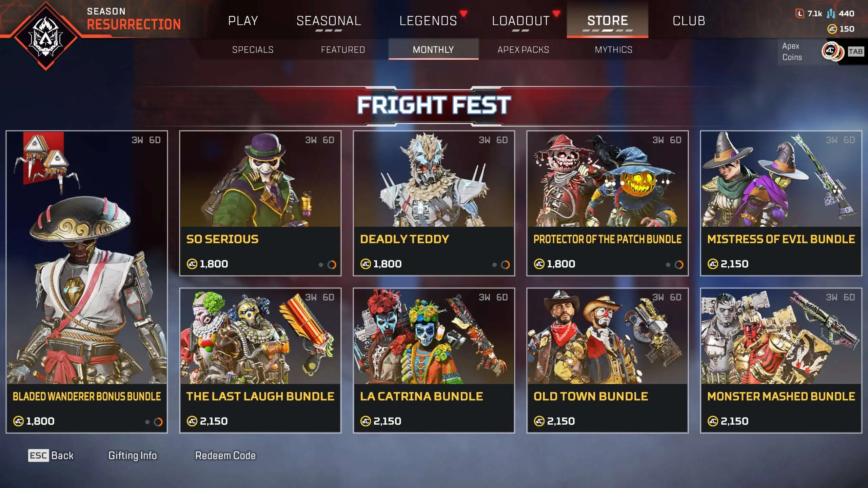Click the ring indicator on Protector of the Patch
This screenshot has width=868, height=488.
679,265
